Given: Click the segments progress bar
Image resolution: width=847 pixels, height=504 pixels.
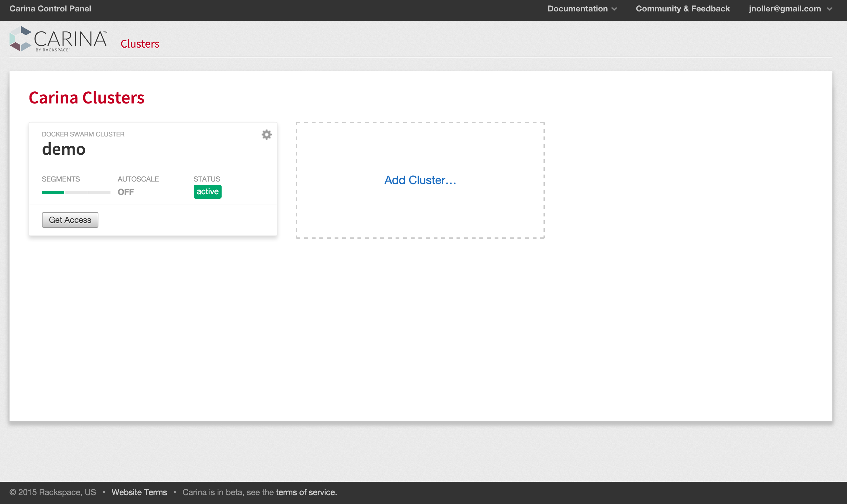Looking at the screenshot, I should tap(76, 193).
